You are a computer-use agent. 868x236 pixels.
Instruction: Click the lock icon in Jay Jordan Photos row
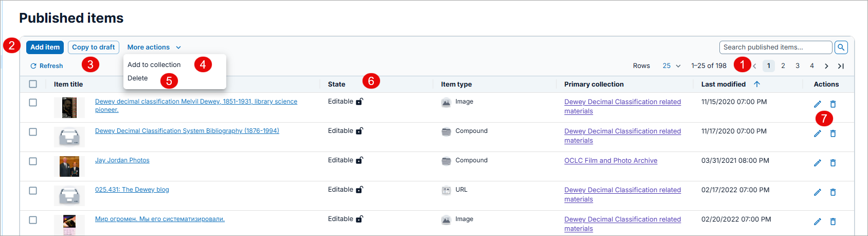(359, 160)
